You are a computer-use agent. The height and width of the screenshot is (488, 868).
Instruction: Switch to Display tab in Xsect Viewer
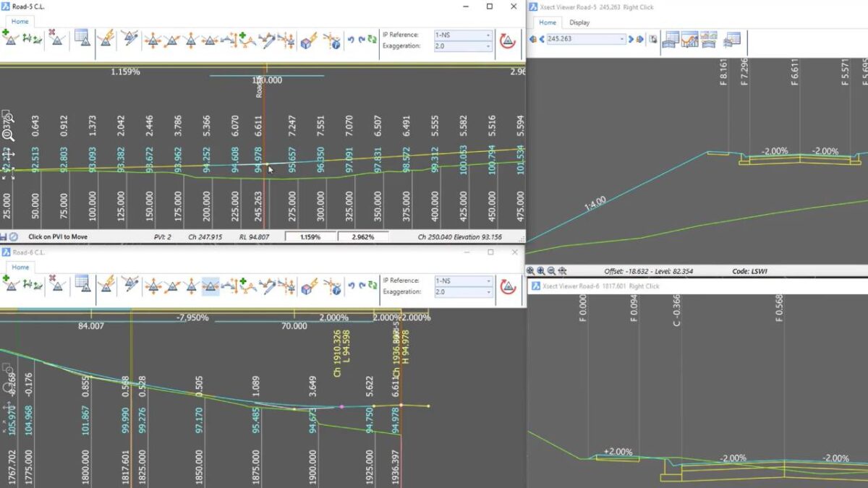[x=579, y=22]
